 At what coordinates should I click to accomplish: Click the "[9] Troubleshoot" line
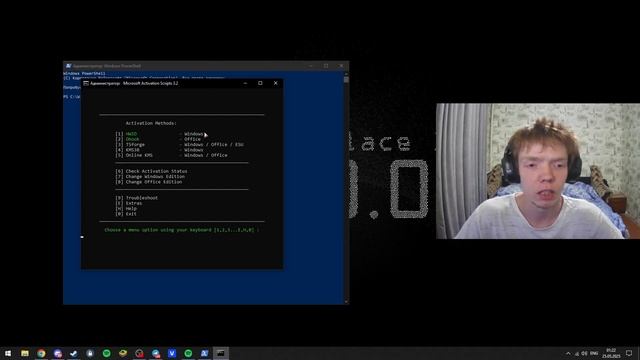[137, 198]
